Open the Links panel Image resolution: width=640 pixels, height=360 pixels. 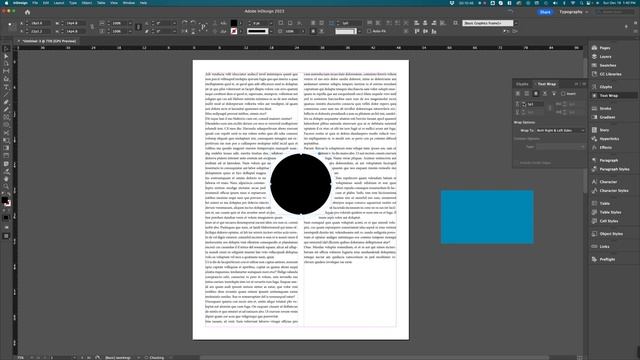coord(604,247)
